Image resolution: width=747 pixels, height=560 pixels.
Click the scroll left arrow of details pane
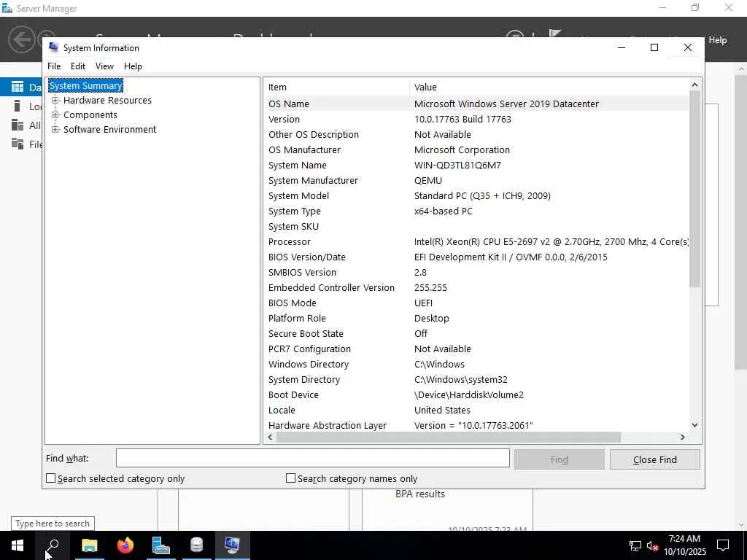[270, 437]
